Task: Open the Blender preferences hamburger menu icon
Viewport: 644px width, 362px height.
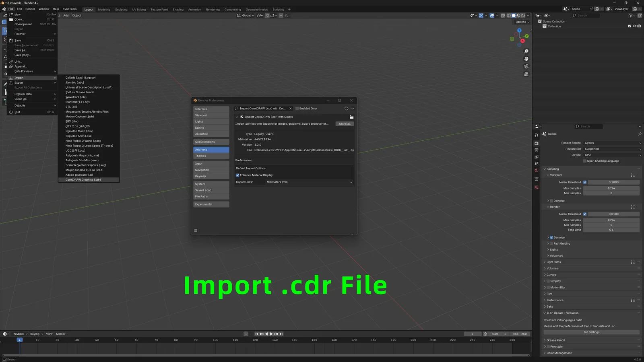Action: click(196, 230)
